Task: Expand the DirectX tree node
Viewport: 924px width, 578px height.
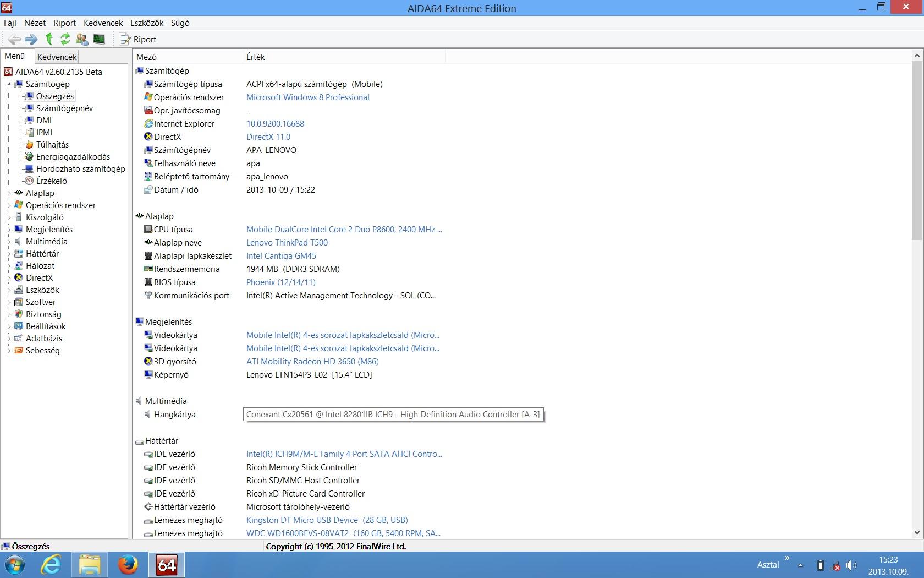Action: (9, 278)
